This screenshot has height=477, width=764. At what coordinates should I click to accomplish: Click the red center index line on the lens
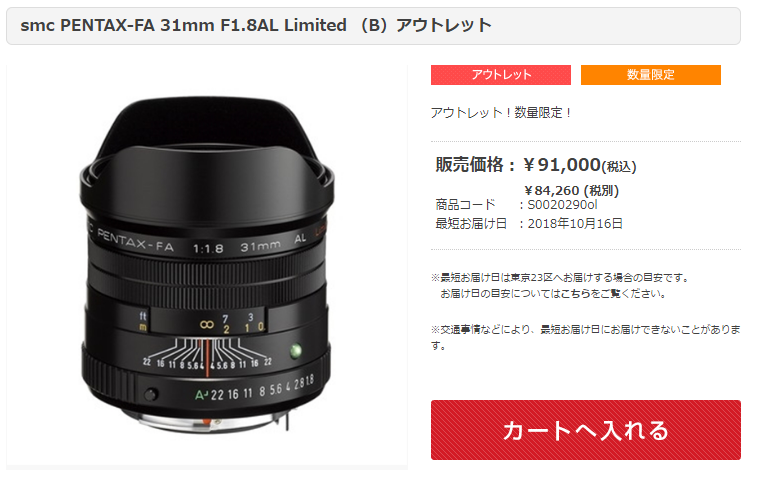[207, 358]
